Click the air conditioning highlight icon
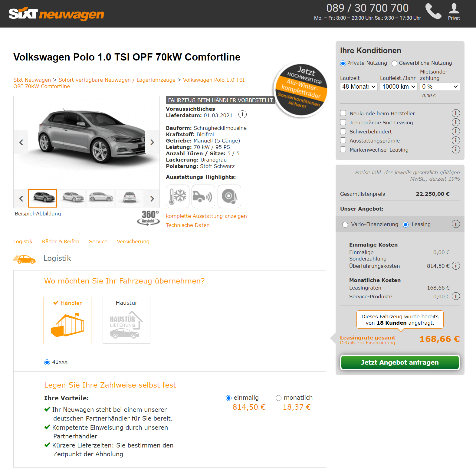 coord(178,196)
